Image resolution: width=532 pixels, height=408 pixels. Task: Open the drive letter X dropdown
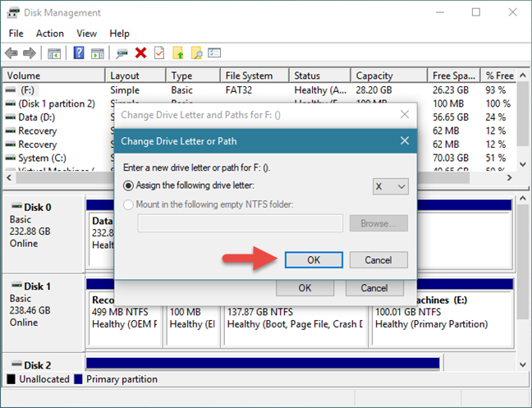point(391,186)
